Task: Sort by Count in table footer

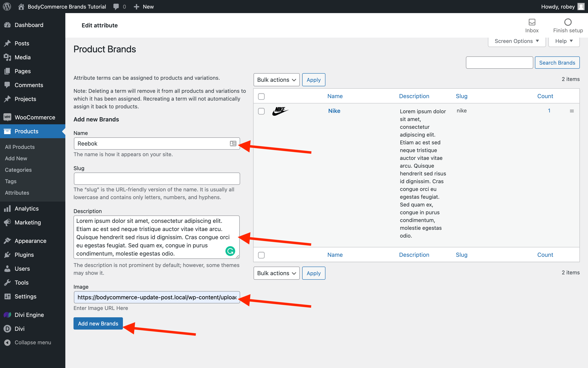Action: coord(545,255)
